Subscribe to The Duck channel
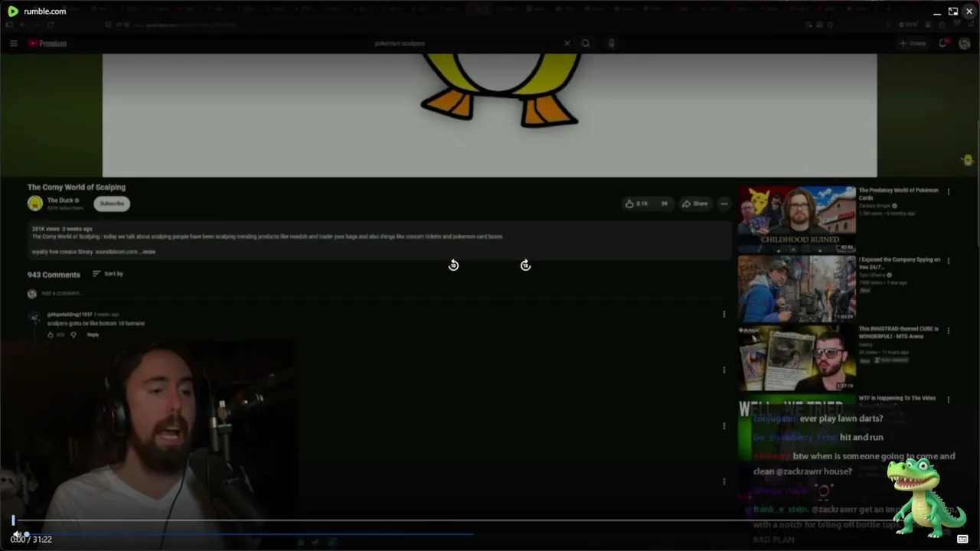Viewport: 980px width, 551px height. coord(112,204)
